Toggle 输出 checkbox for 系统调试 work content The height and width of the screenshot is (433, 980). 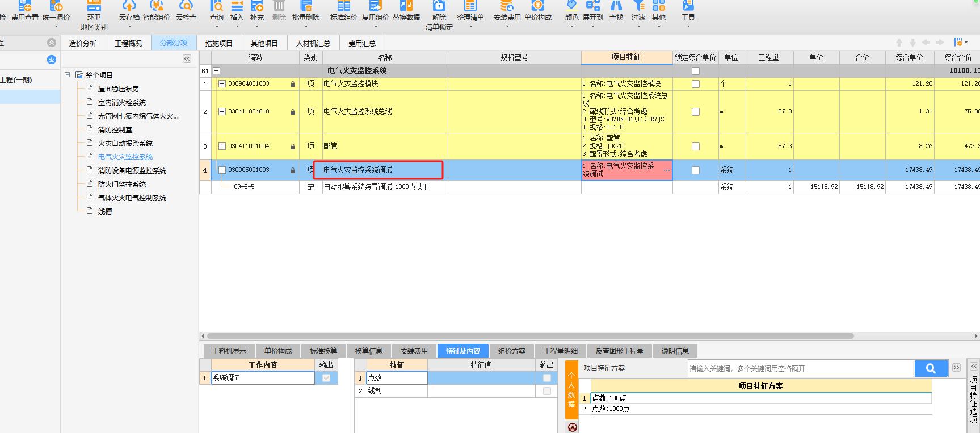(326, 378)
